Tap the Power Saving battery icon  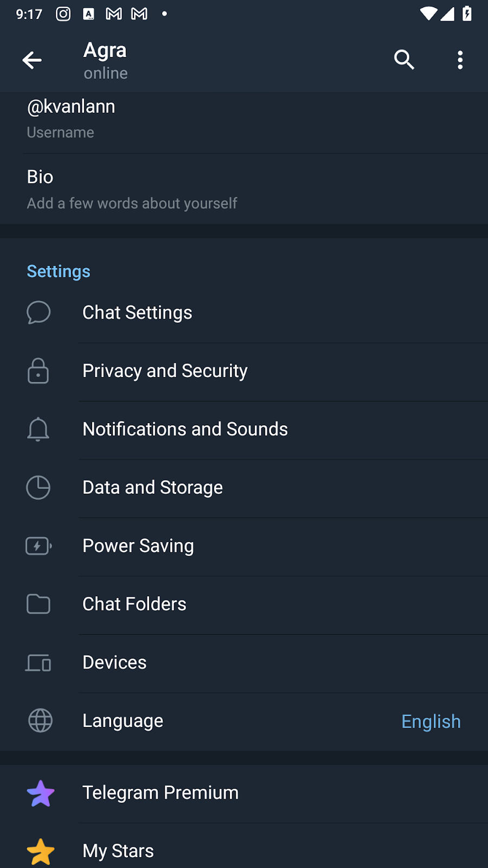click(38, 546)
